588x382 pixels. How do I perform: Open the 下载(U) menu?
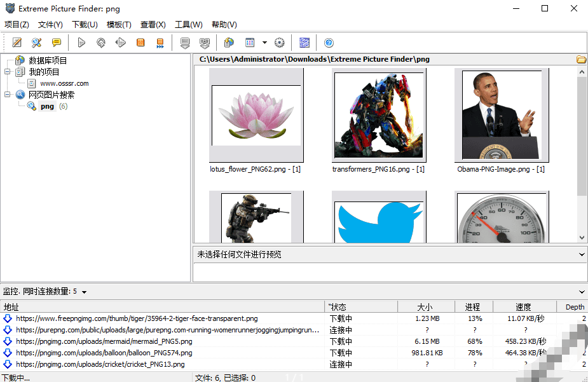pyautogui.click(x=85, y=25)
